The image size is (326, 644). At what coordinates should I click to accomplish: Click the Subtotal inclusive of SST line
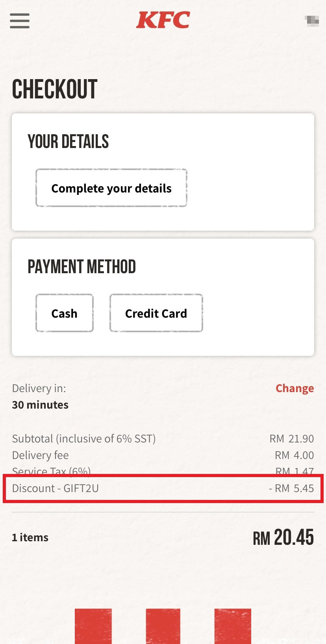(84, 439)
